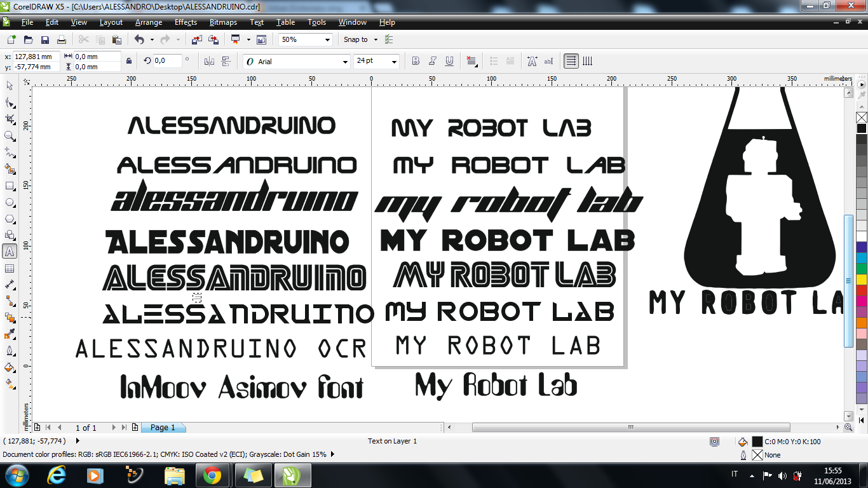
Task: Open the Edit Text dialog
Action: point(548,61)
